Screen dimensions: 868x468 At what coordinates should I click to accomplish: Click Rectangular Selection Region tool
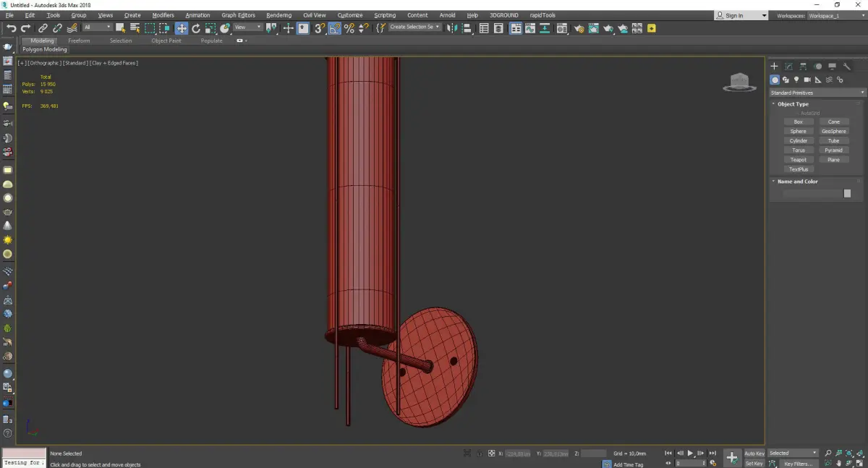(150, 28)
